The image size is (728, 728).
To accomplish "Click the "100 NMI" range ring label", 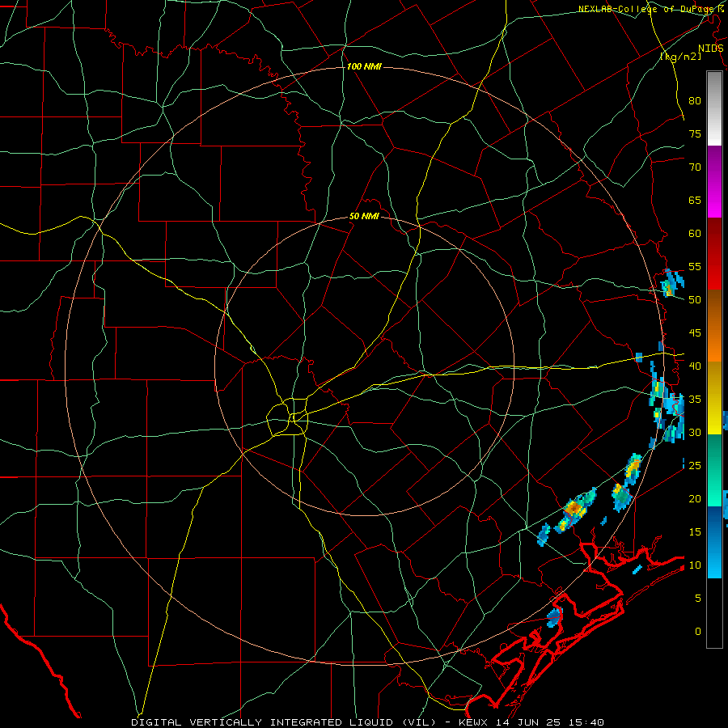I will 364,67.
